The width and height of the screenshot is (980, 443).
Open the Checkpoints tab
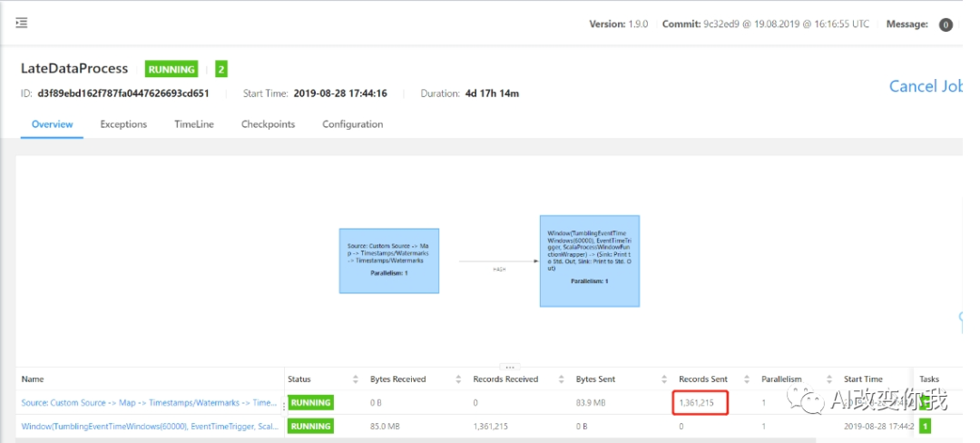click(x=268, y=124)
